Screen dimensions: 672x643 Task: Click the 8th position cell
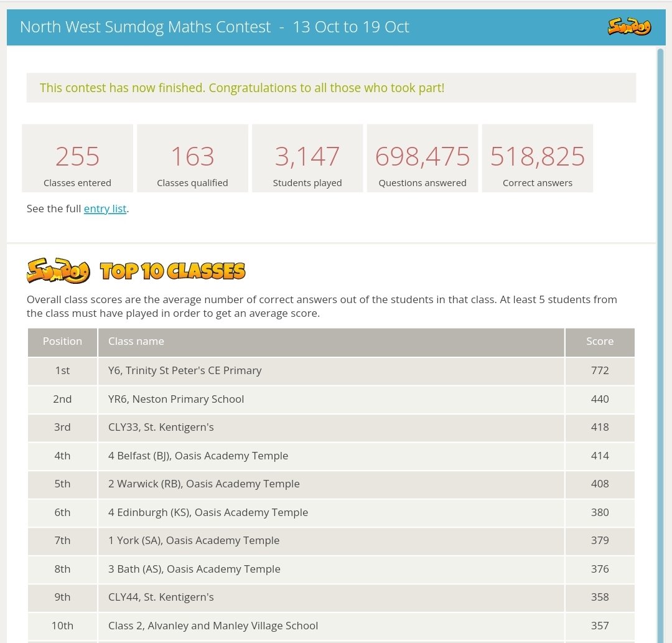click(x=63, y=570)
